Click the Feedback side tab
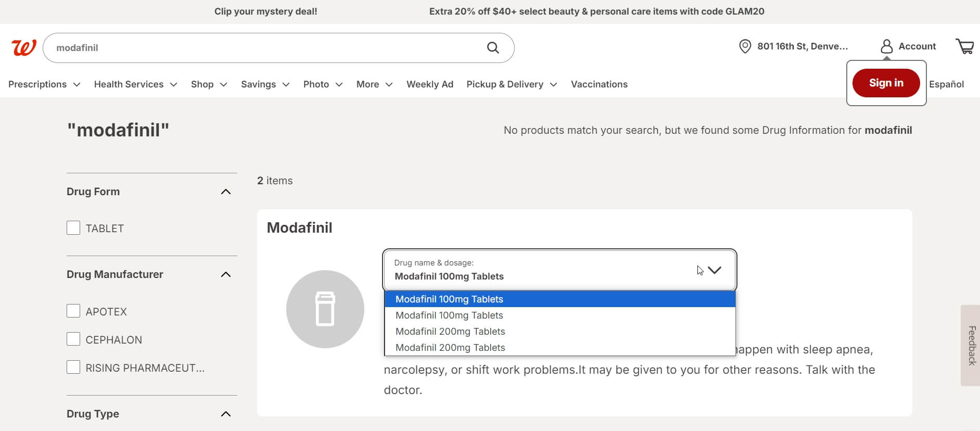This screenshot has width=980, height=431. click(x=971, y=345)
